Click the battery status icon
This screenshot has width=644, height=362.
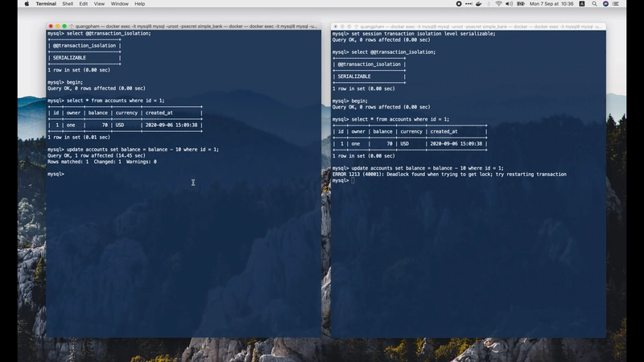521,4
